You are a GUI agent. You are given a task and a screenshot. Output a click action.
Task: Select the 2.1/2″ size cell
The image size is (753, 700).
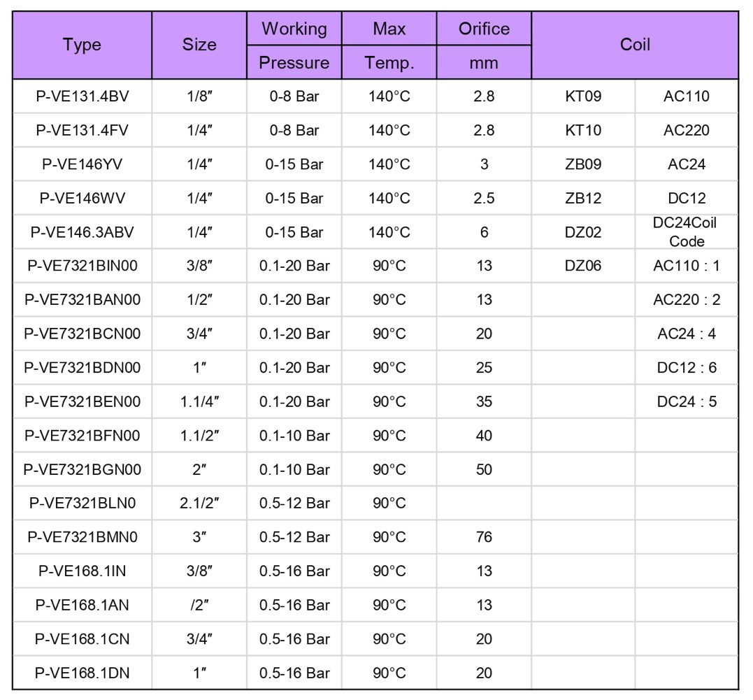pyautogui.click(x=199, y=503)
